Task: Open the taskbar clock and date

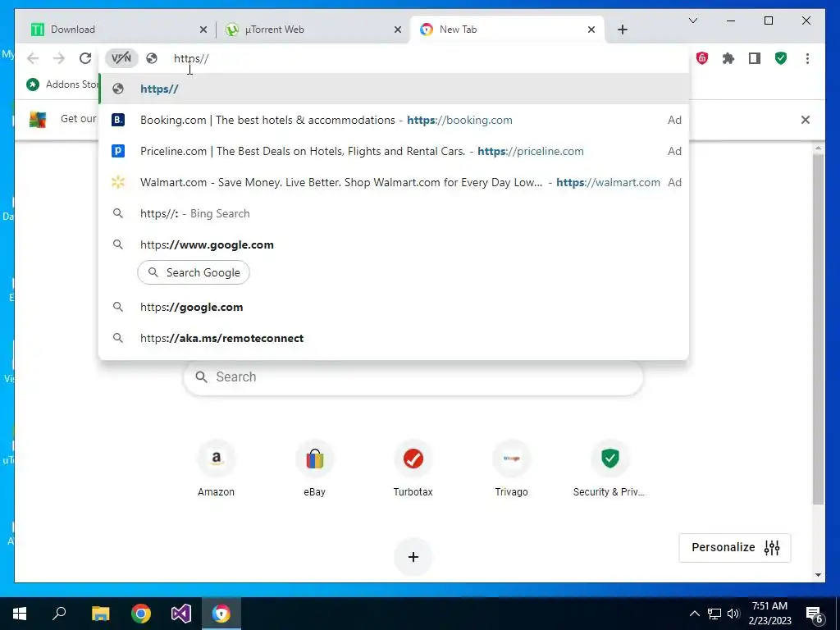Action: (769, 614)
